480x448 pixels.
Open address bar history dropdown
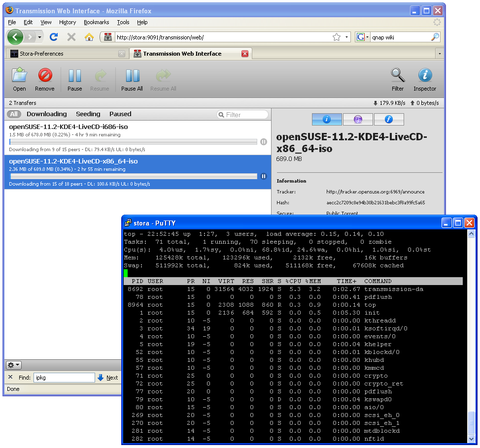point(346,37)
